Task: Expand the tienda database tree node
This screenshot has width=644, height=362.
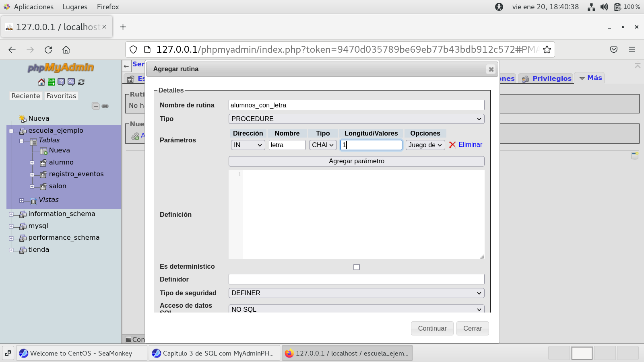Action: coord(11,250)
